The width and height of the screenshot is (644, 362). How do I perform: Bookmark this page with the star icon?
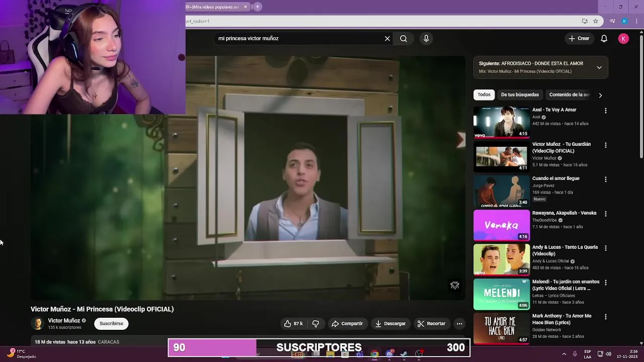tap(596, 21)
